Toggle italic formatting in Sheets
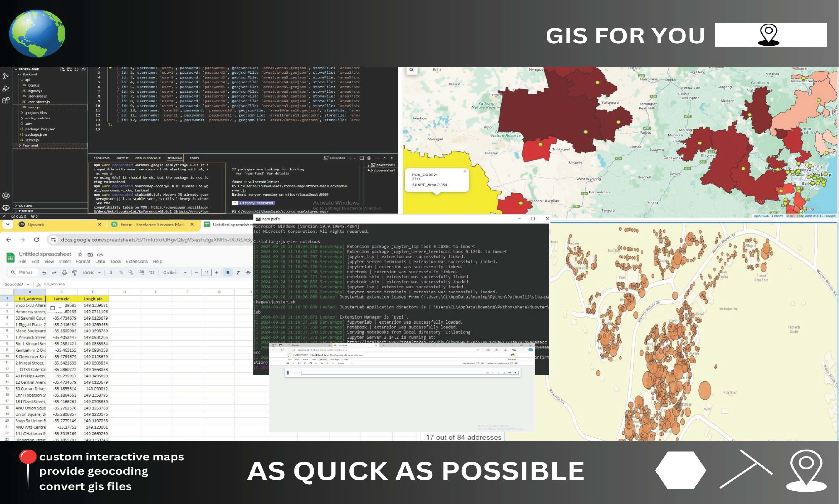This screenshot has width=839, height=504. (238, 273)
